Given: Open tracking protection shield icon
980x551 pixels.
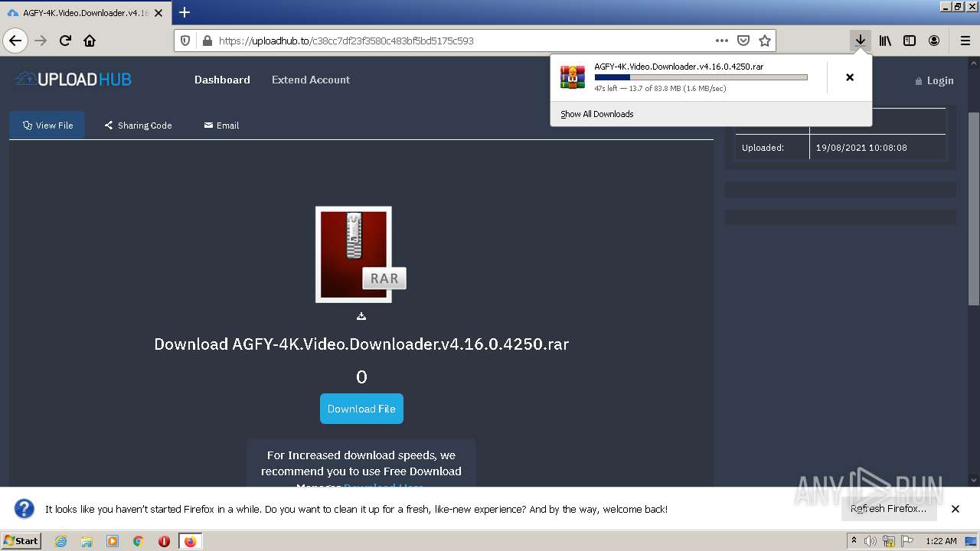Looking at the screenshot, I should (x=185, y=41).
